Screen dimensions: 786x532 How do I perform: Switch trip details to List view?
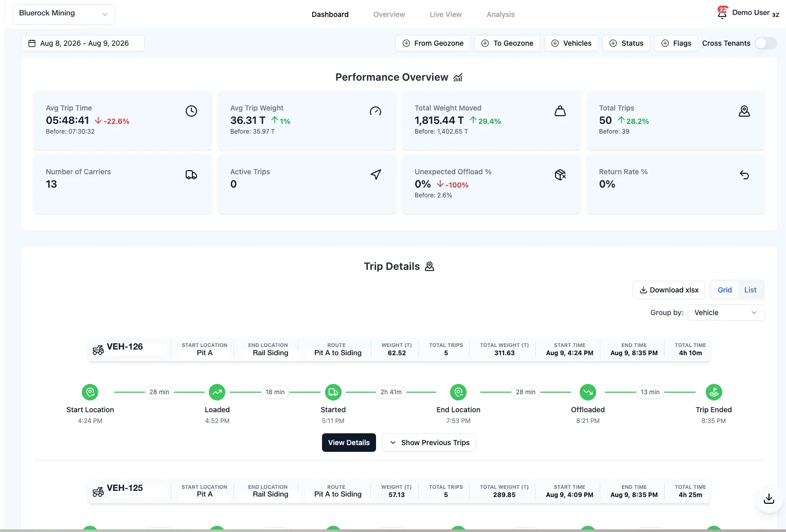[751, 290]
